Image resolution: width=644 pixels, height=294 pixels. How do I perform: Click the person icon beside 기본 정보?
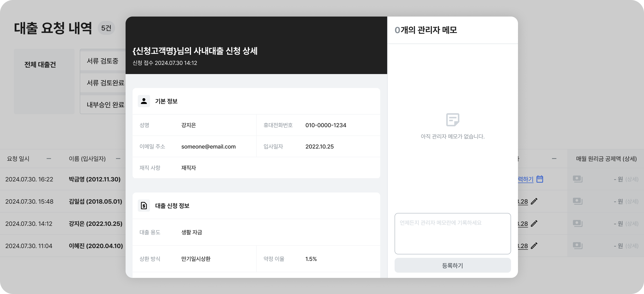tap(144, 101)
